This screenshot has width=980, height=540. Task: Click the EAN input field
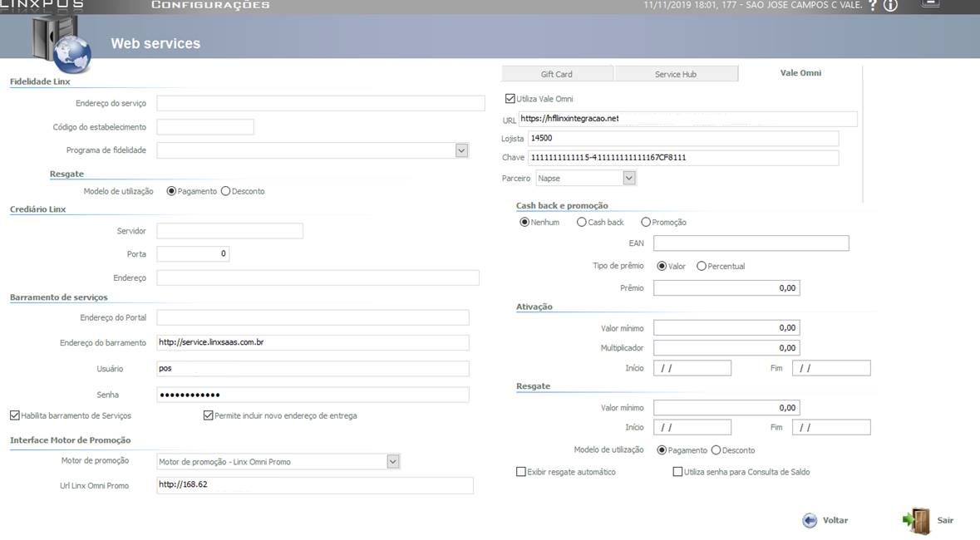tap(751, 243)
